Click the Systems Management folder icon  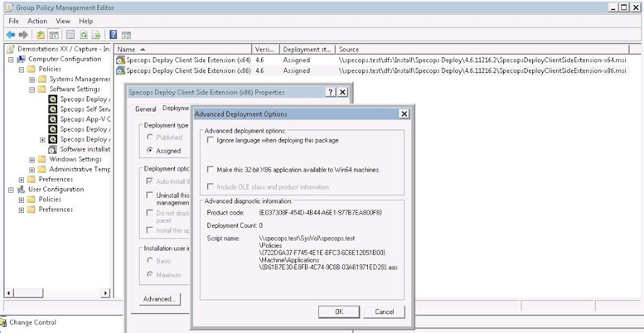click(x=42, y=79)
